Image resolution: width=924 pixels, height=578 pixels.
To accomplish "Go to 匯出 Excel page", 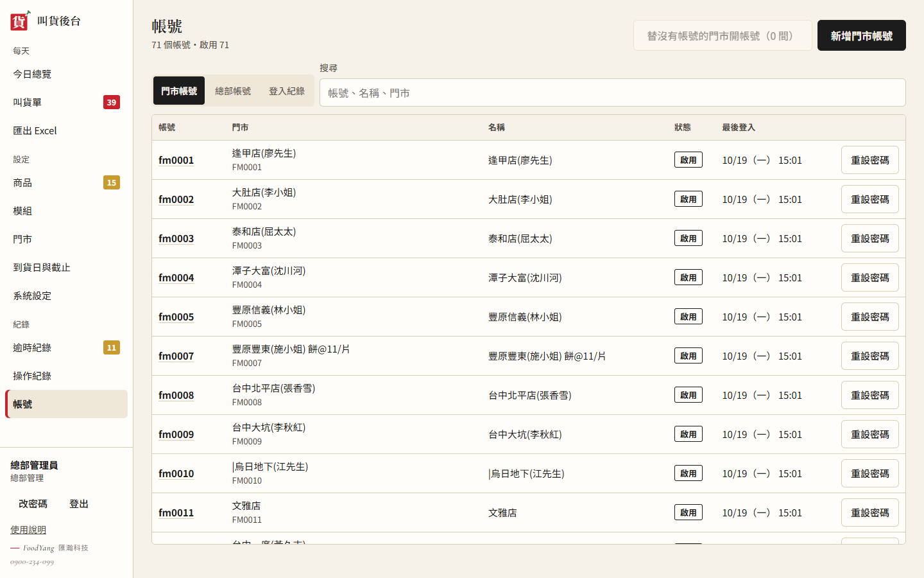I will coord(66,130).
